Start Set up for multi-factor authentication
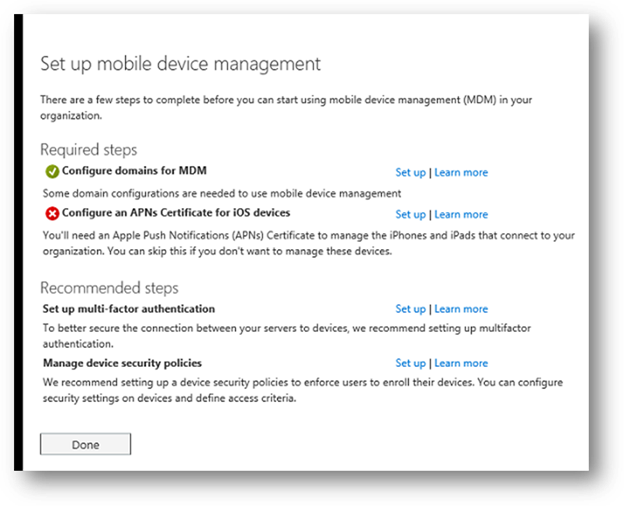This screenshot has width=624, height=506. pyautogui.click(x=410, y=309)
